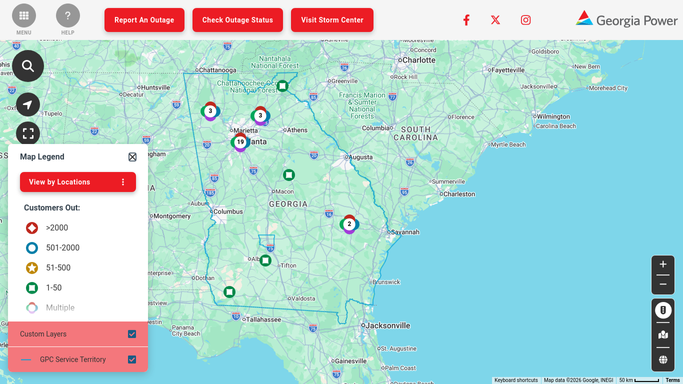Open the search tool on map
Viewport: 683px width, 384px height.
tap(28, 66)
